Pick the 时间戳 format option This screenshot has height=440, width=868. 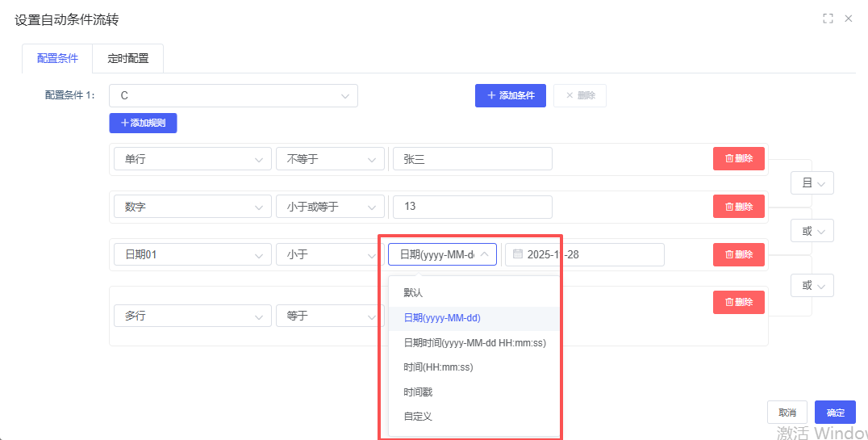tap(418, 392)
